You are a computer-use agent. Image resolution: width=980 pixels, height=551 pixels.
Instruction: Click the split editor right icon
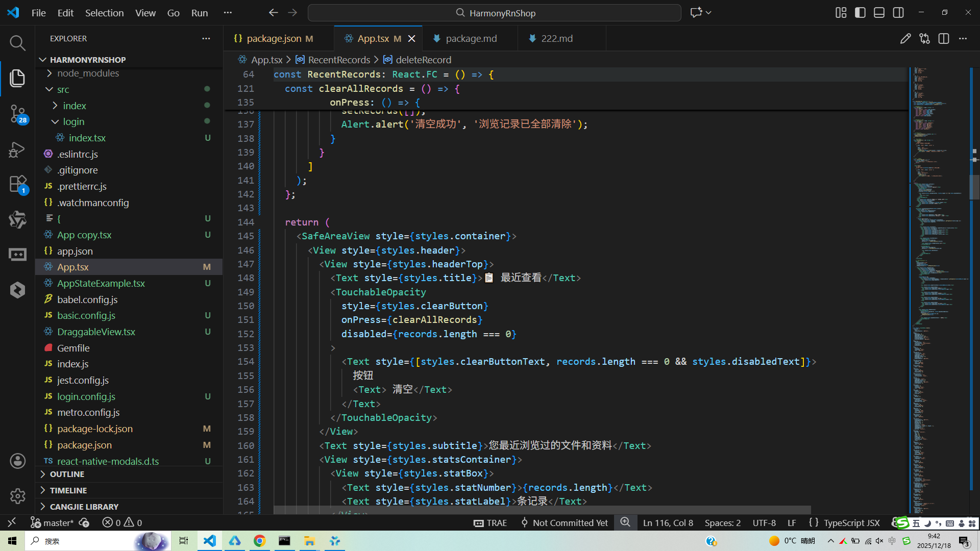point(944,39)
